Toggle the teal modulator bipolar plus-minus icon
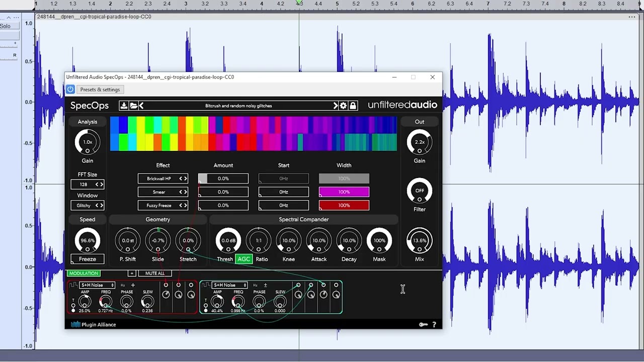The image size is (644, 362). pos(266,285)
